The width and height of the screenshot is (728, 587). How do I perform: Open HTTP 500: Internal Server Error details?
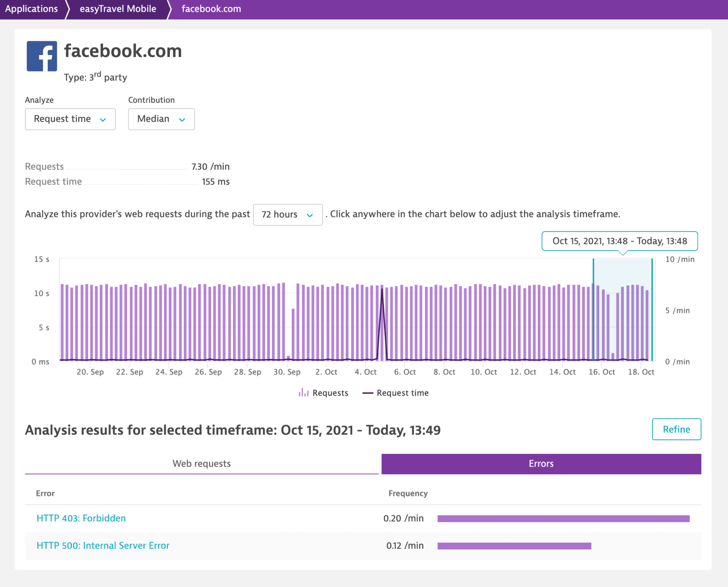103,546
